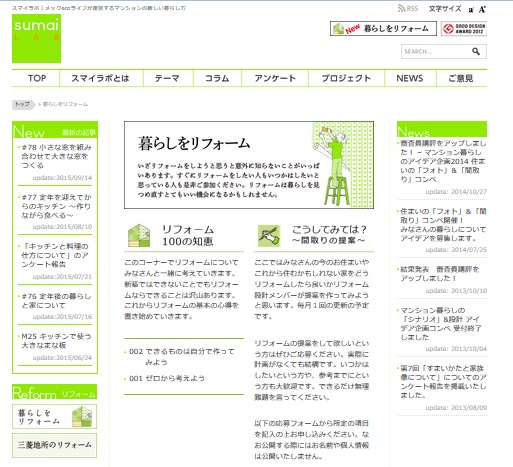Open article #78 小さな窓を組み合わせて
Image resolution: width=513 pixels, height=467 pixels.
click(56, 156)
